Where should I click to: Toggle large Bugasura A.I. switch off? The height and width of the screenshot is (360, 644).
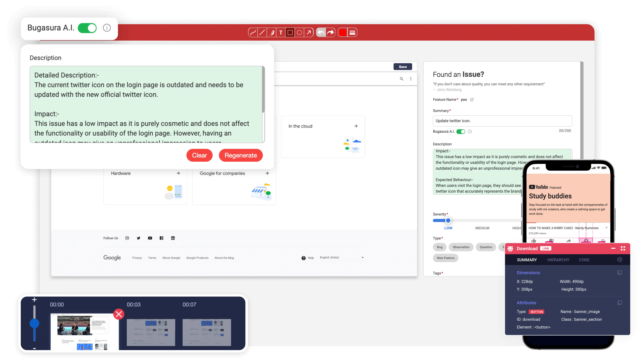(87, 28)
